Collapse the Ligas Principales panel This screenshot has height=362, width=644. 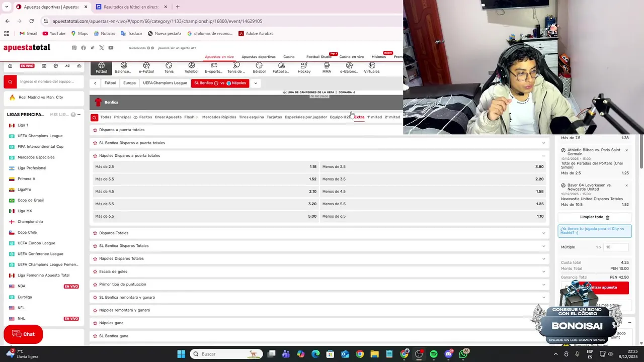78,115
